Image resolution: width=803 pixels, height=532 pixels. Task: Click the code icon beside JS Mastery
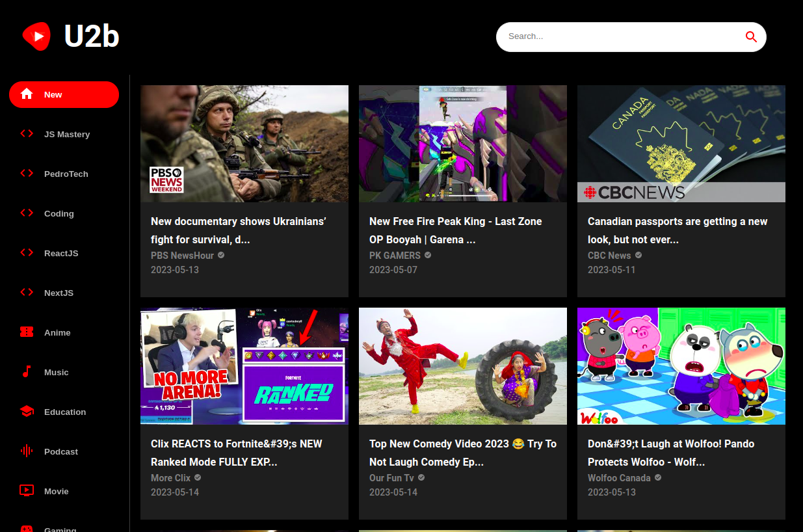(27, 134)
